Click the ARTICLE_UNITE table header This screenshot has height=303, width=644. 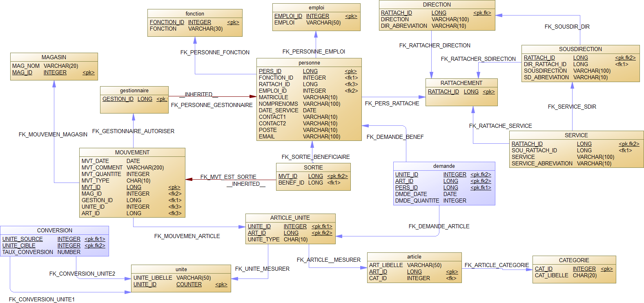point(290,218)
